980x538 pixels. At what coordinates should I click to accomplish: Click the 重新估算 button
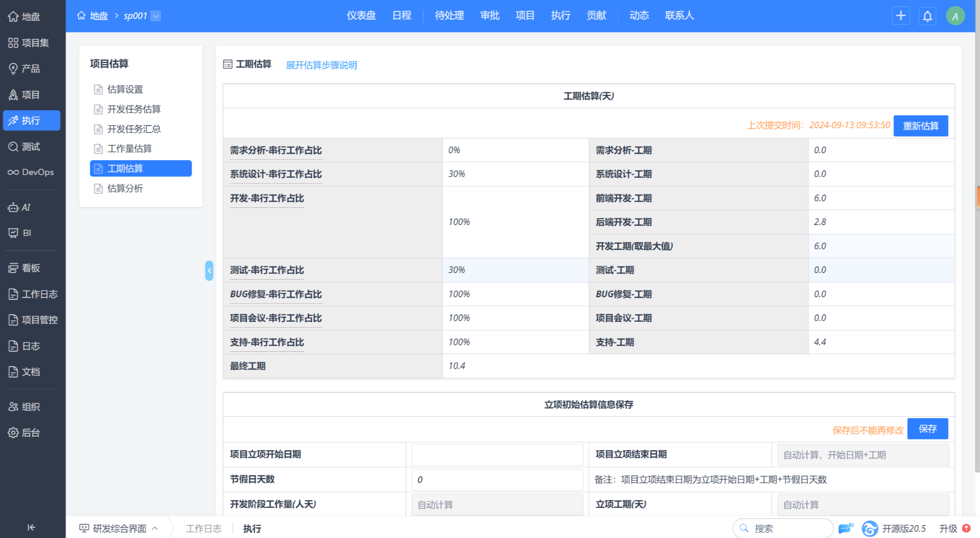pos(920,126)
